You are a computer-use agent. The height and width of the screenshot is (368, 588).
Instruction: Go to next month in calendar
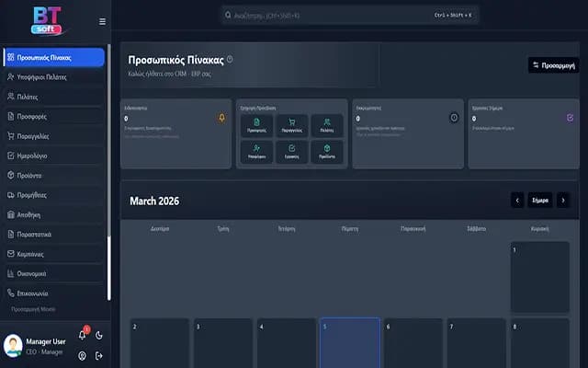coord(563,201)
